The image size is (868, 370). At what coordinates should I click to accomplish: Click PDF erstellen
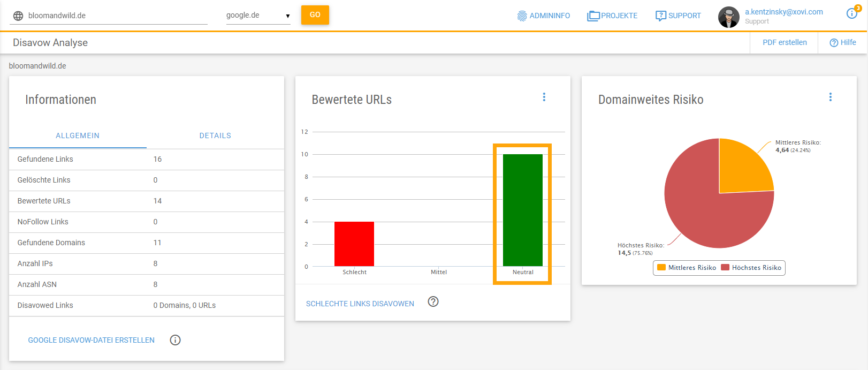[785, 42]
